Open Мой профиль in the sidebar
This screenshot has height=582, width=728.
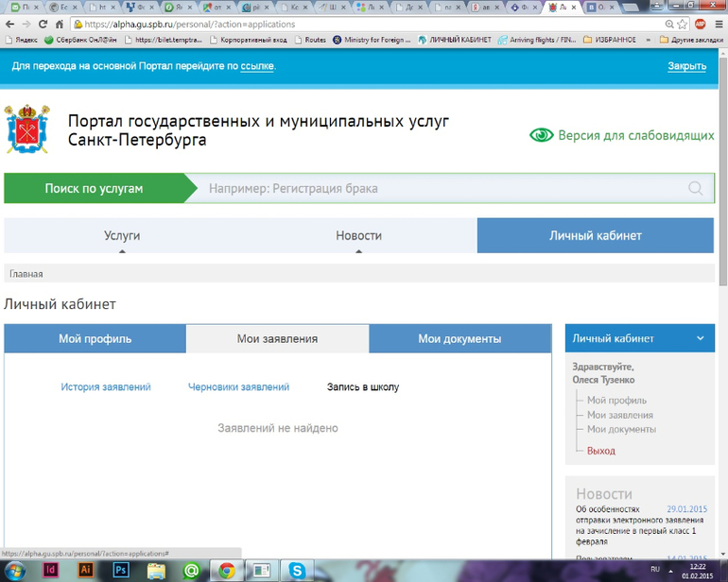pos(616,400)
